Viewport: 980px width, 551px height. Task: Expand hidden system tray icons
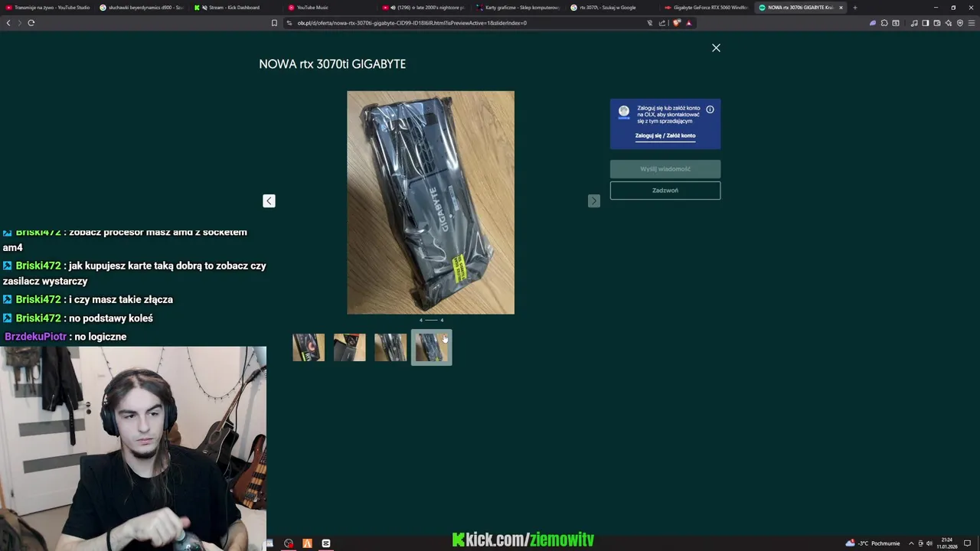pos(911,543)
